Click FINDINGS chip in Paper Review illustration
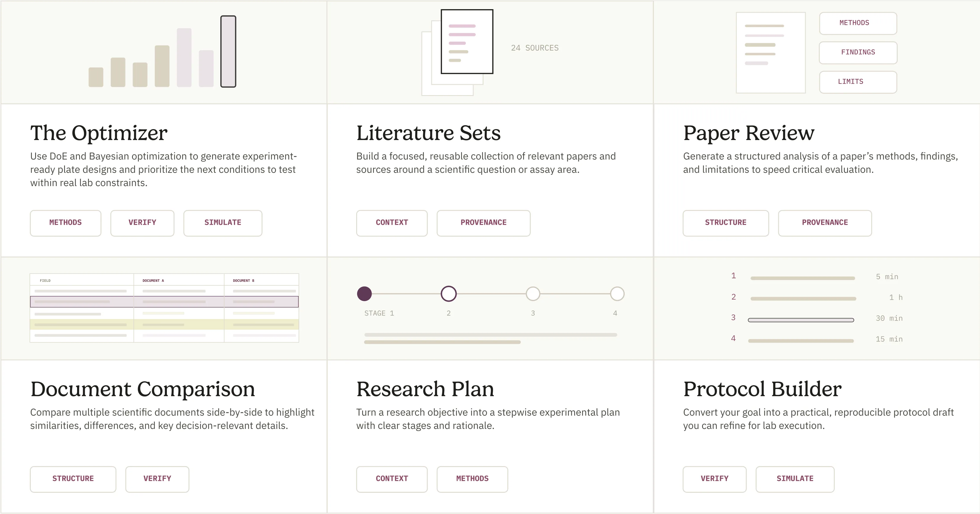Image resolution: width=980 pixels, height=514 pixels. click(x=858, y=53)
